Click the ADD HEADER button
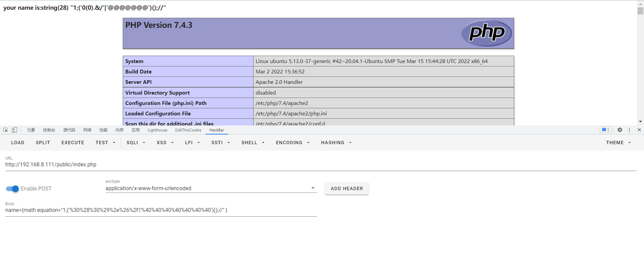Viewport: 644px width, 279px height. click(x=346, y=189)
